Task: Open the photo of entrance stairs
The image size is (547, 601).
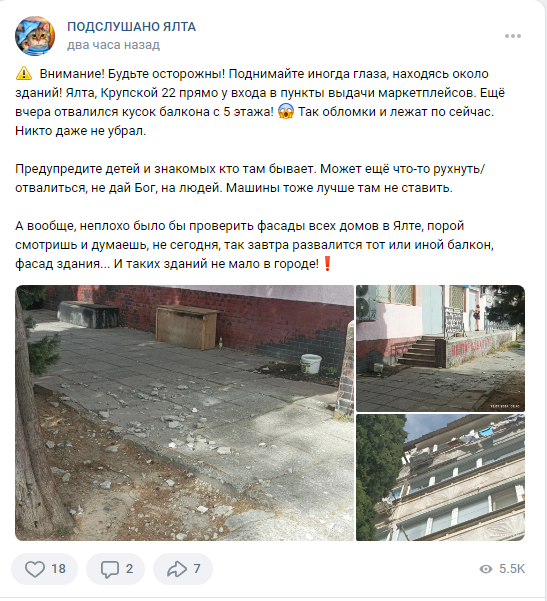Action: (x=440, y=348)
